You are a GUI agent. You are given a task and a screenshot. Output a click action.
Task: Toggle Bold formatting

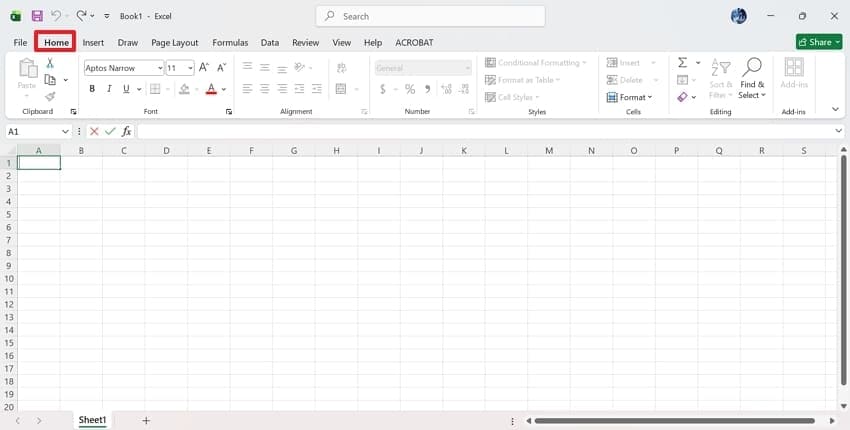point(92,88)
